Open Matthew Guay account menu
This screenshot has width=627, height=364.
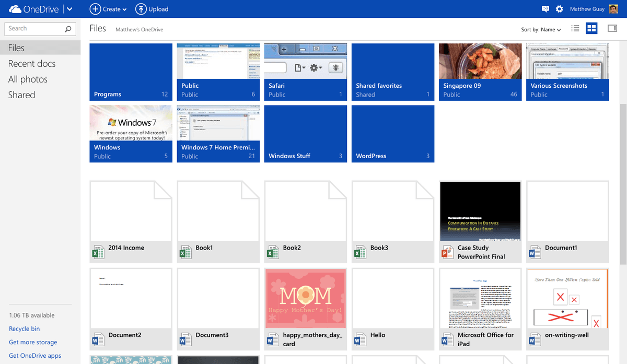click(588, 9)
